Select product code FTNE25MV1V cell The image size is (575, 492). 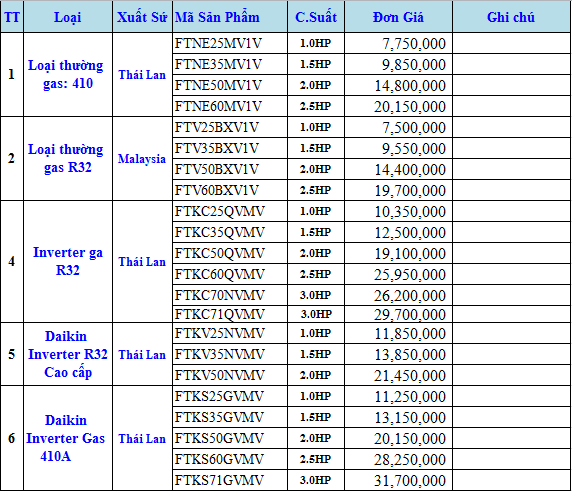coord(230,43)
